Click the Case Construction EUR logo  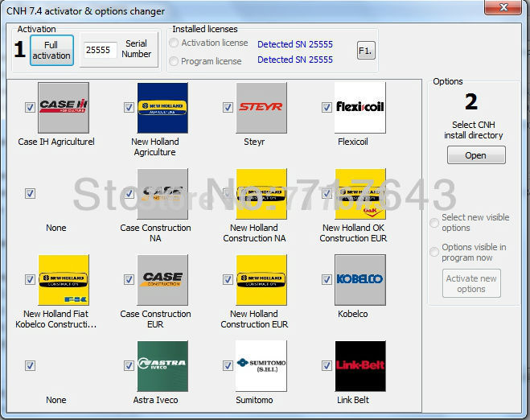coord(162,280)
